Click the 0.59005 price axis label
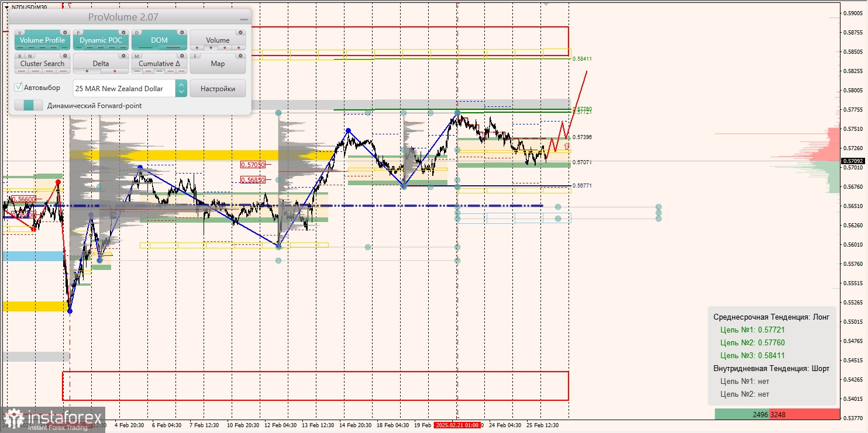The image size is (868, 433). [x=853, y=13]
